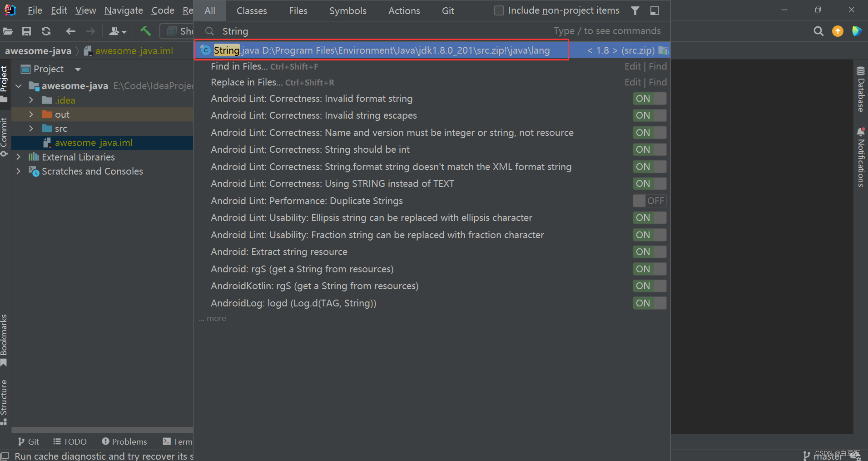The width and height of the screenshot is (868, 461).
Task: Toggle String should be int switch
Action: (650, 150)
